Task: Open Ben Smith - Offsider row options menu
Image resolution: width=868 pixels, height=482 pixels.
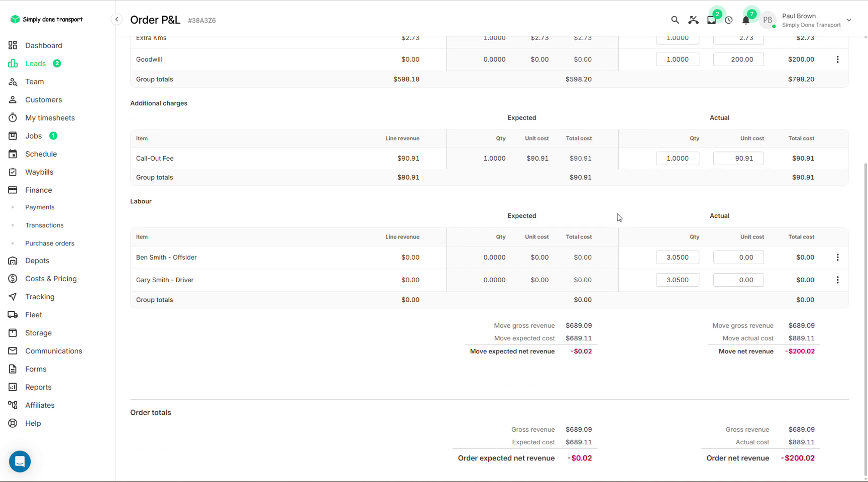Action: coord(837,257)
